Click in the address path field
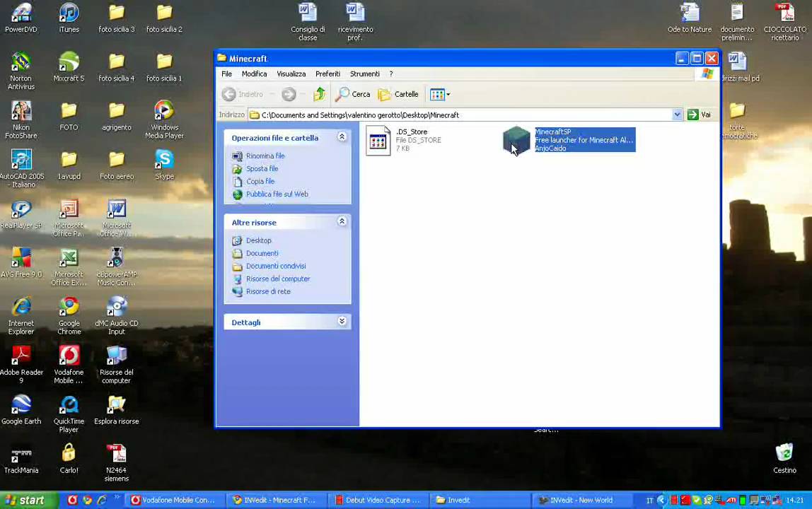 tap(460, 115)
